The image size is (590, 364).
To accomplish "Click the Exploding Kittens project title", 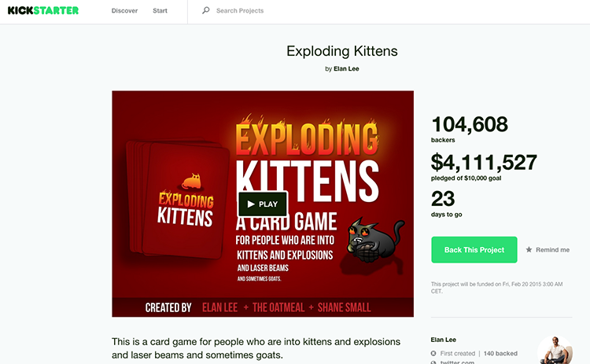I will click(x=341, y=52).
